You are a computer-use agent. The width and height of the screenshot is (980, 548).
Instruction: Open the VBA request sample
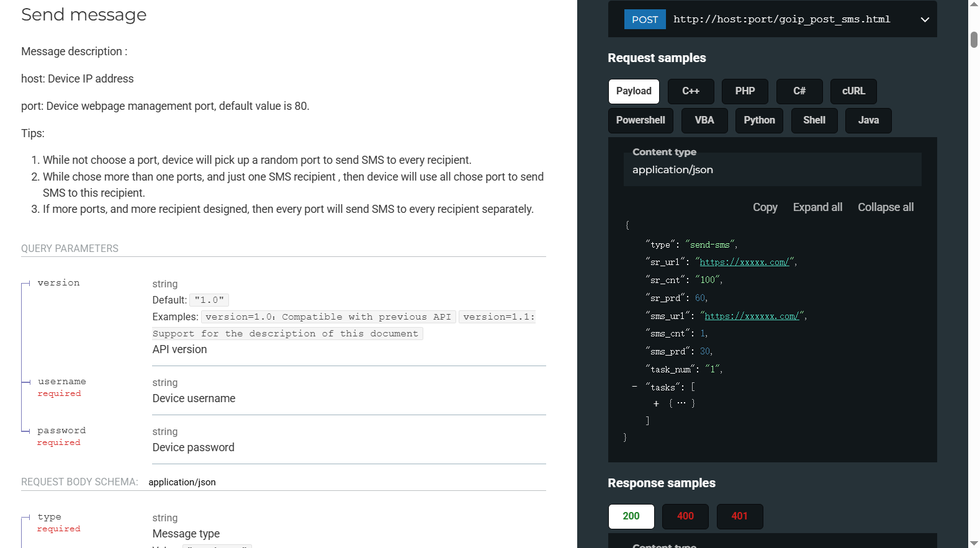704,120
